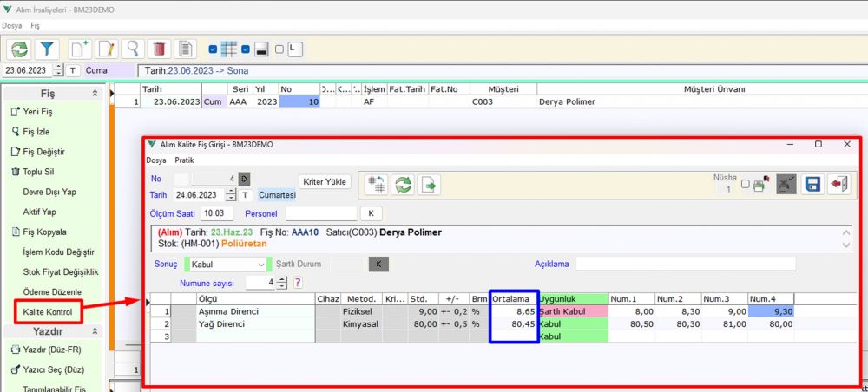Create new document from the toolbar
The width and height of the screenshot is (868, 392).
(80, 49)
